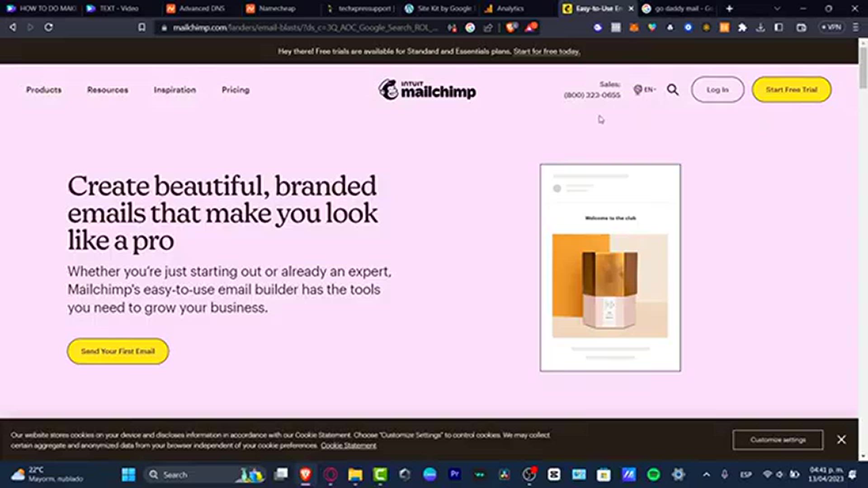
Task: Close the active Easy-to-Use tab
Action: coord(631,9)
